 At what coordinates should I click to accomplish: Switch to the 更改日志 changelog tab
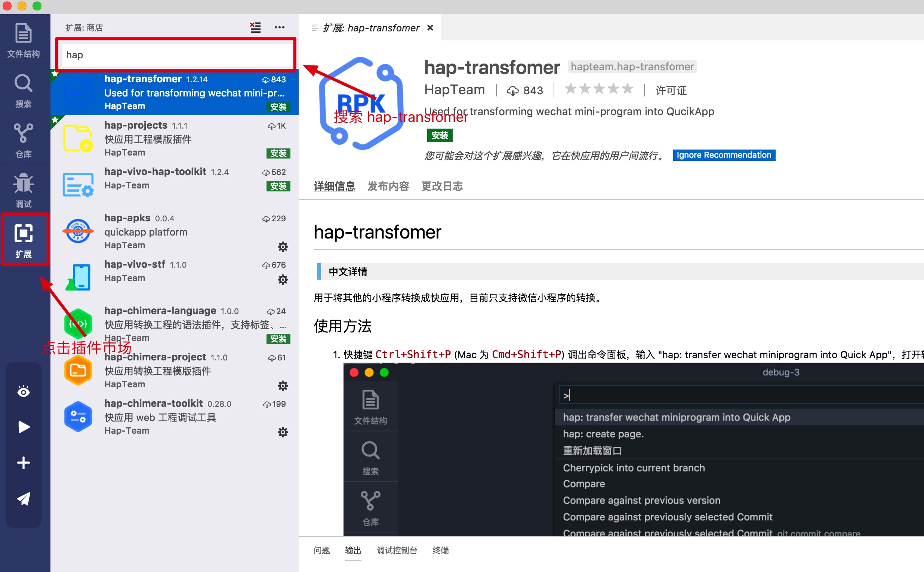coord(442,186)
